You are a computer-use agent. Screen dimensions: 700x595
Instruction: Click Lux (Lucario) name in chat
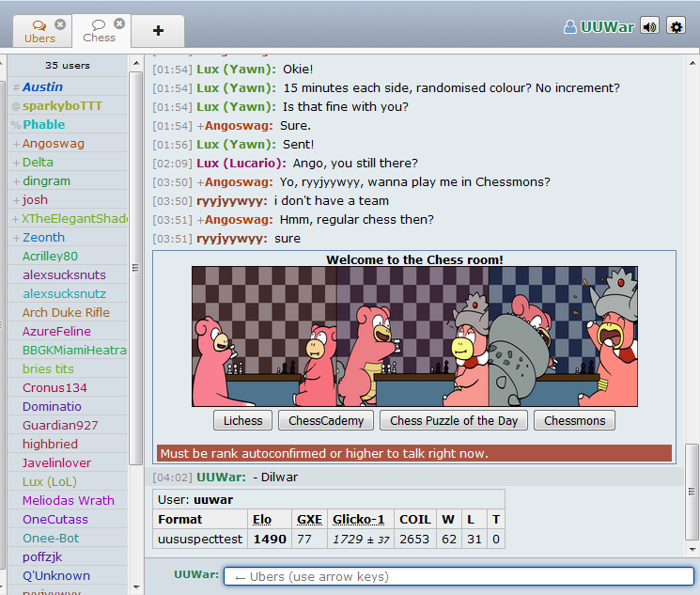click(x=241, y=163)
